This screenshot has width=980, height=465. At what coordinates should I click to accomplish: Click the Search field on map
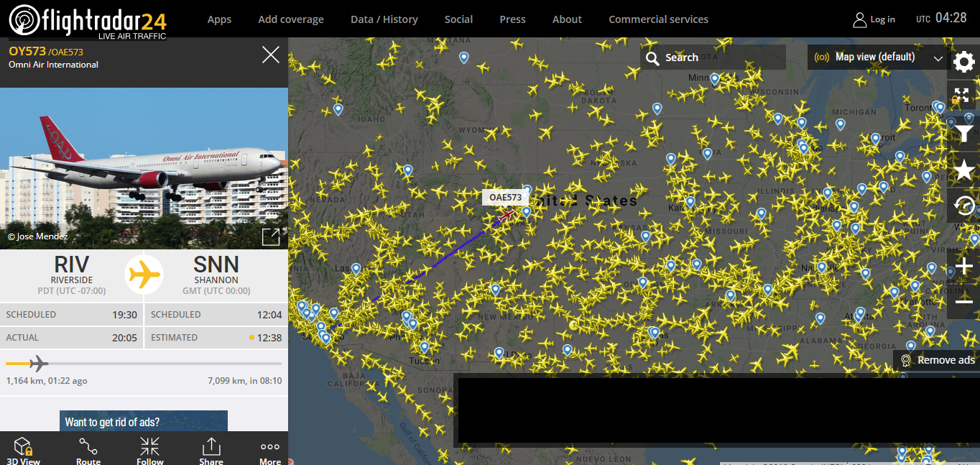pyautogui.click(x=713, y=57)
